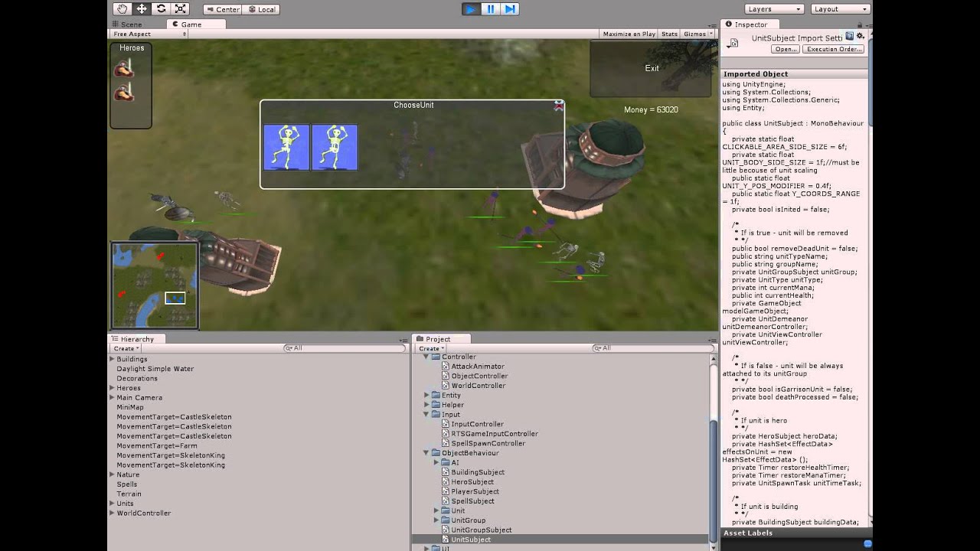Image resolution: width=980 pixels, height=551 pixels.
Task: Open the Free Aspect dropdown
Action: pyautogui.click(x=149, y=34)
